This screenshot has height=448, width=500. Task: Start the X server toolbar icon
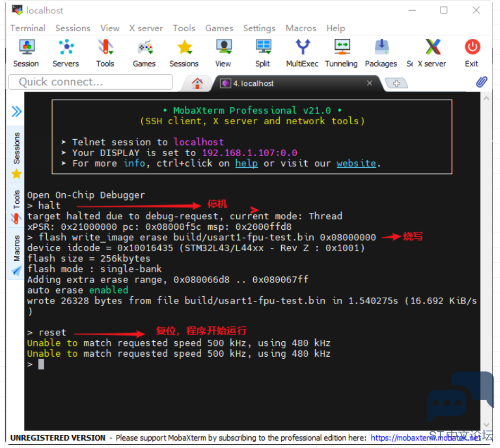click(432, 53)
